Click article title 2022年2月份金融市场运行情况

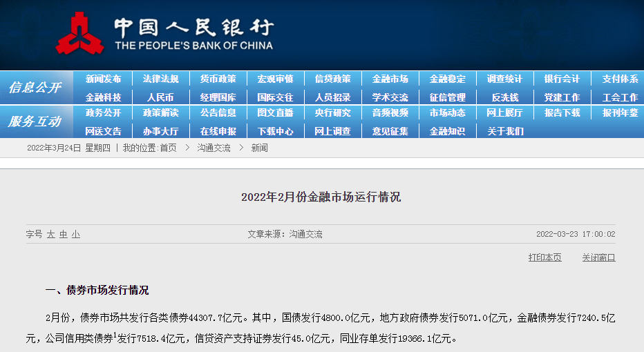321,197
